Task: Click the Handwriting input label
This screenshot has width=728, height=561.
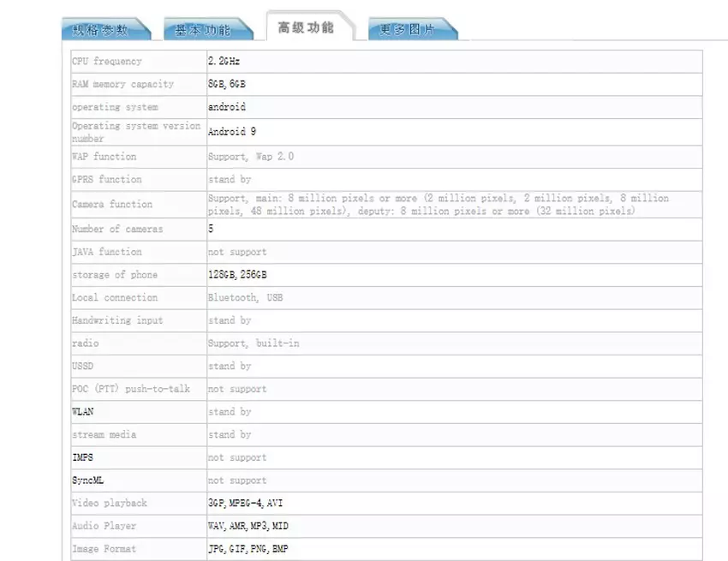Action: [117, 320]
